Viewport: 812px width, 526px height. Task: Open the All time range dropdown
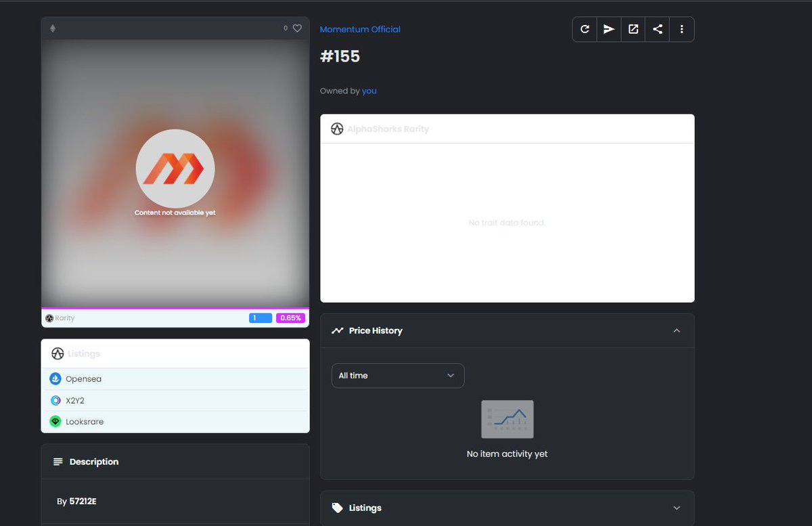tap(398, 376)
